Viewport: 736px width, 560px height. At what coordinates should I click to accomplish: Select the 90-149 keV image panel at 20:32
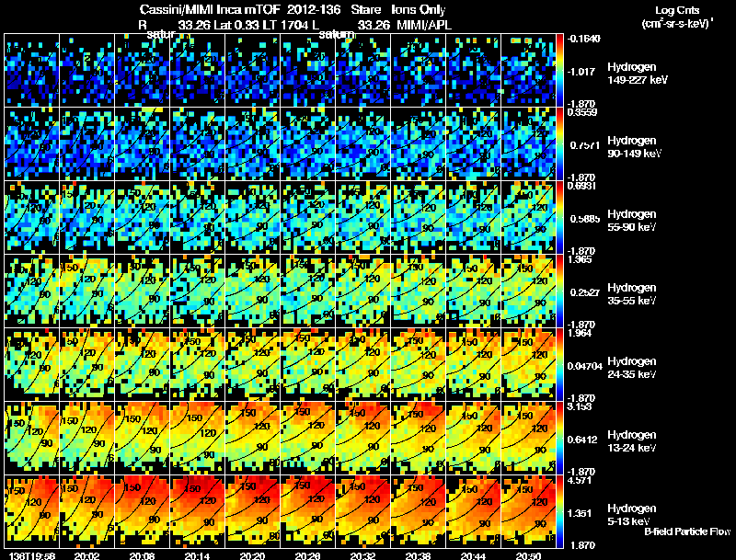tap(362, 144)
